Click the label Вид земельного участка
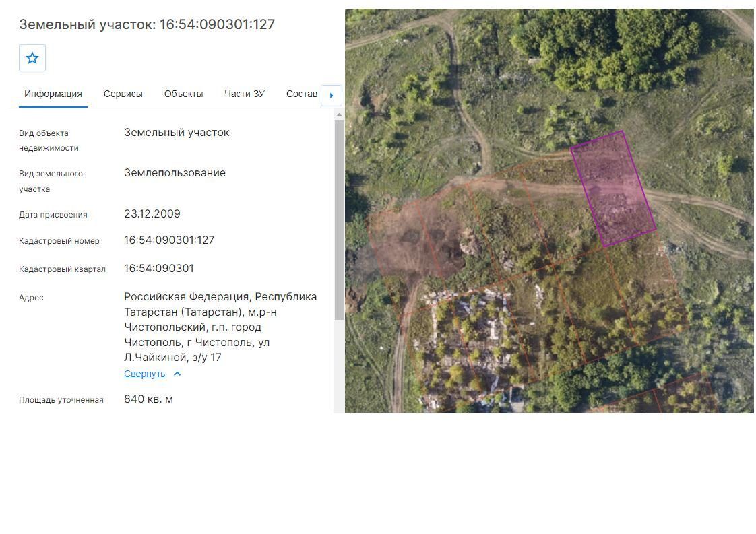Screen dimensions: 756x534 coord(51,181)
